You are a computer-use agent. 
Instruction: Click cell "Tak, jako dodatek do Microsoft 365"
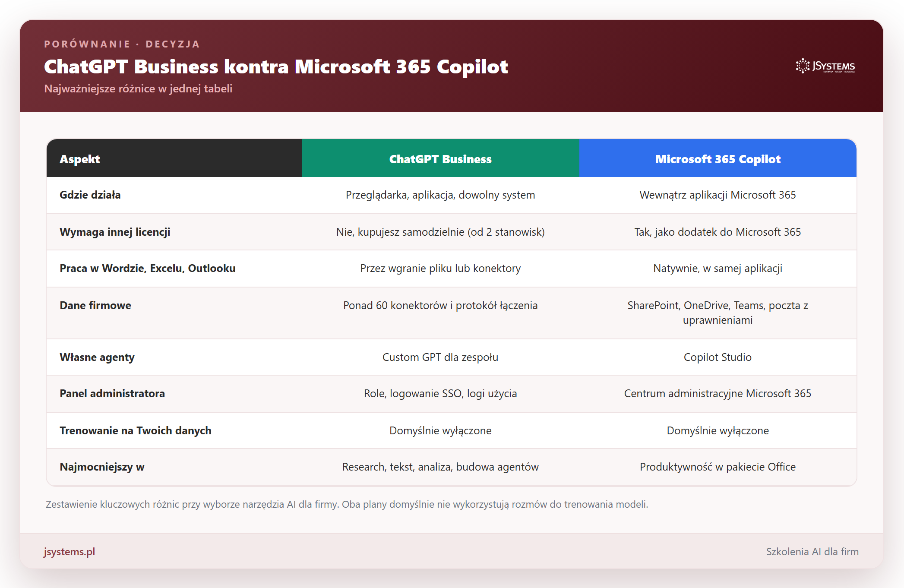718,232
